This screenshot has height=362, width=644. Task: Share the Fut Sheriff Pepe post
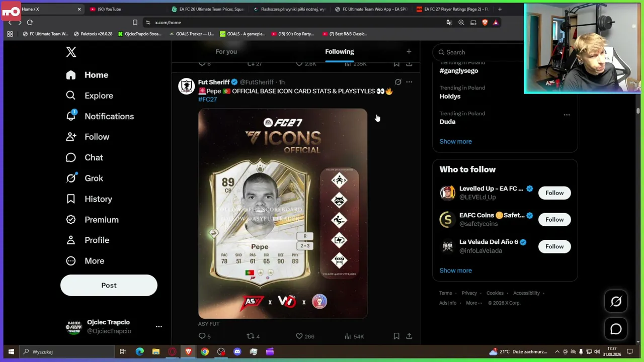pos(409,336)
